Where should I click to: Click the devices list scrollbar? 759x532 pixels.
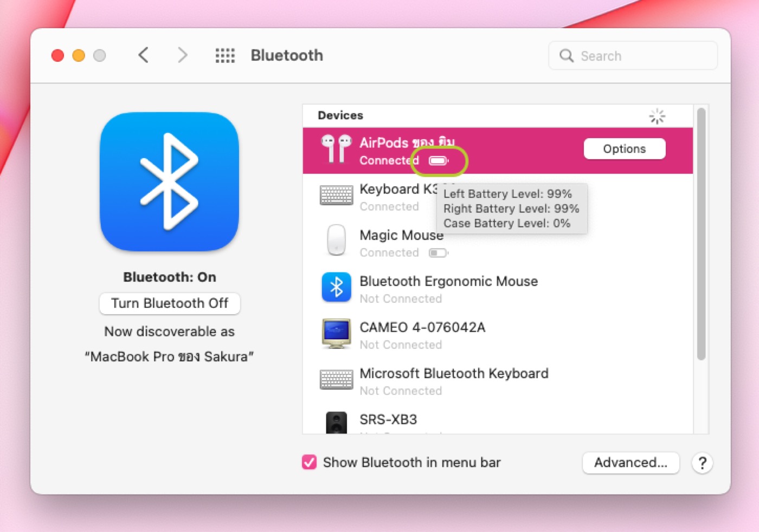pos(701,234)
